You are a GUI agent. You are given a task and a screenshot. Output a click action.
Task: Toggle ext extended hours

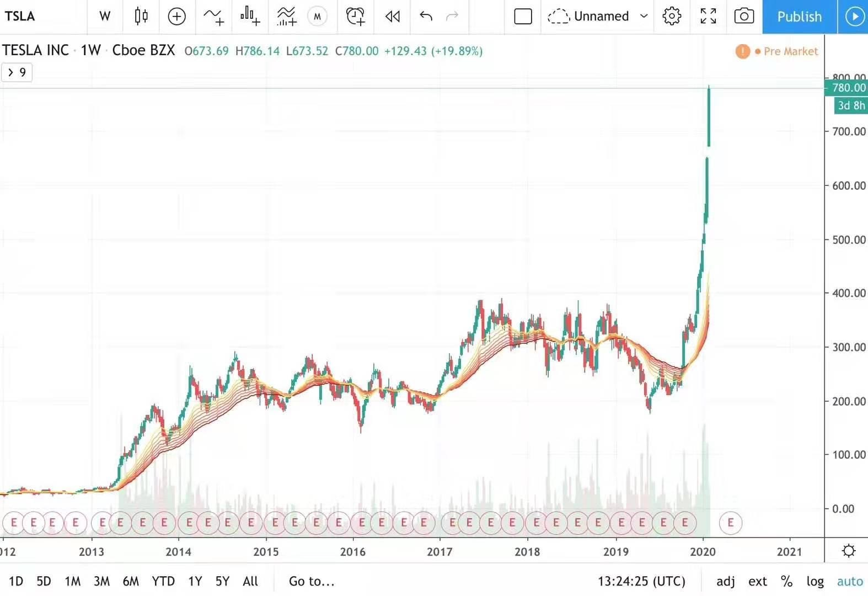click(758, 581)
